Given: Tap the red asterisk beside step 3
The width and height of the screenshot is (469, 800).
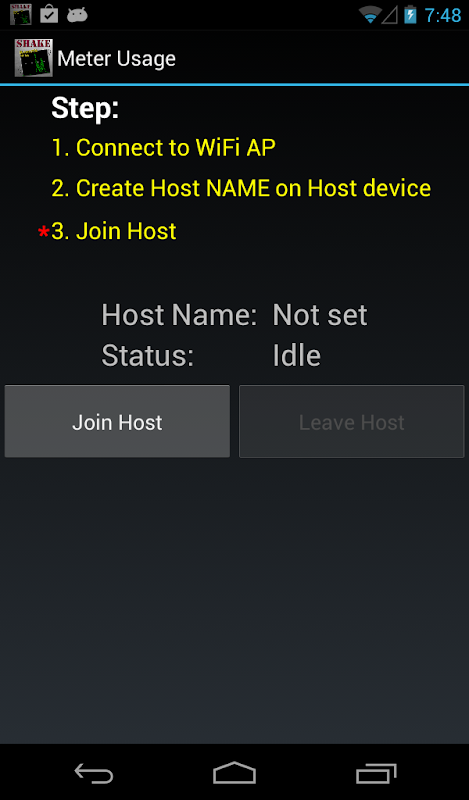Looking at the screenshot, I should point(44,233).
